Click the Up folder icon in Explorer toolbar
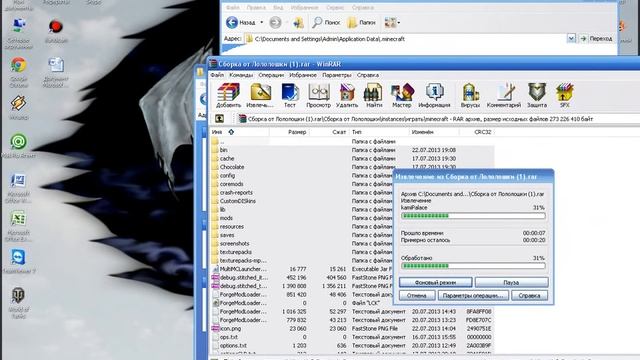The image size is (640, 360). pyautogui.click(x=298, y=22)
